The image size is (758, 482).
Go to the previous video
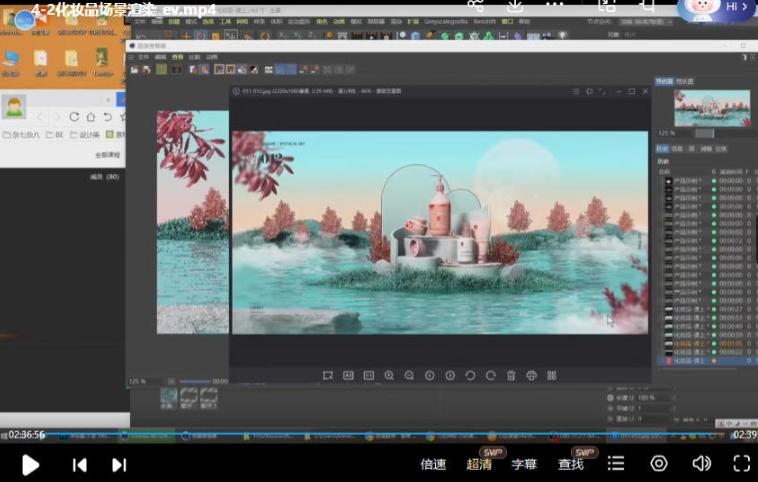80,464
